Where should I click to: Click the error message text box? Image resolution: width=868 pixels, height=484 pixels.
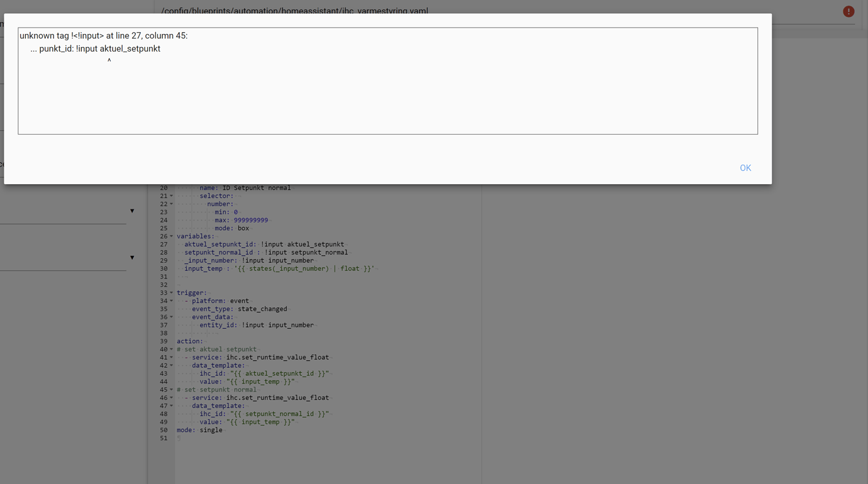tap(387, 82)
